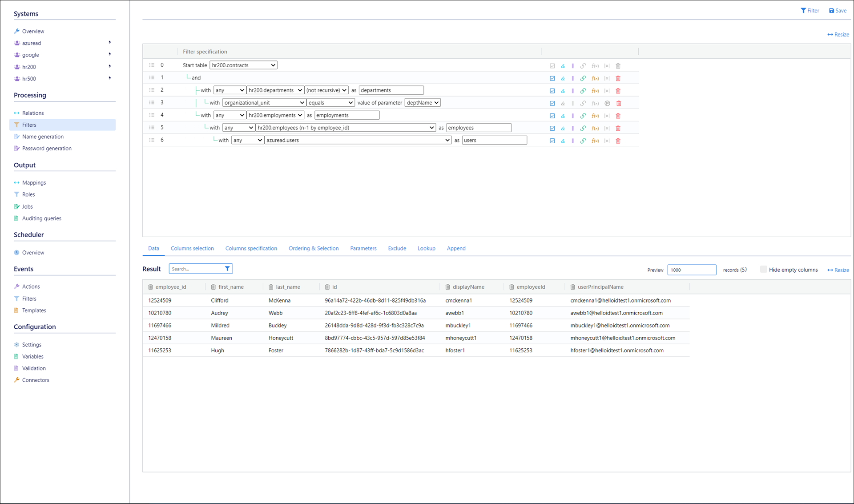Click the Save button
Screen dimensions: 854x504
(838, 10)
